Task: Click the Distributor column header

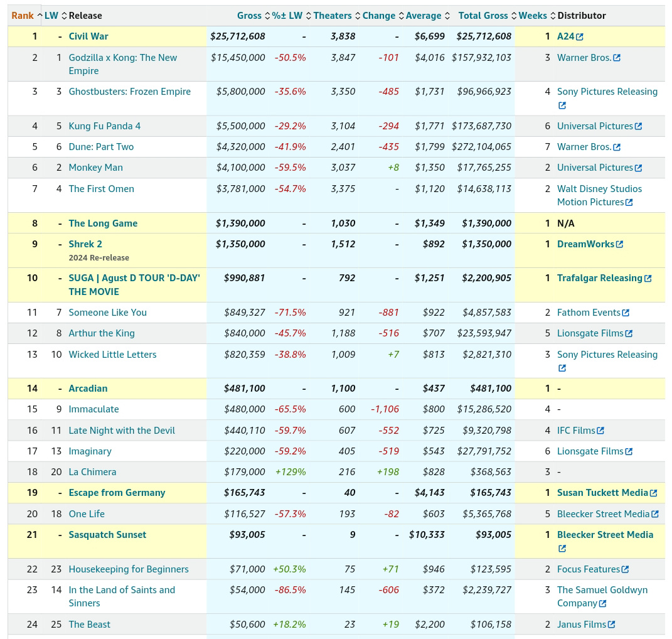Action: (582, 16)
